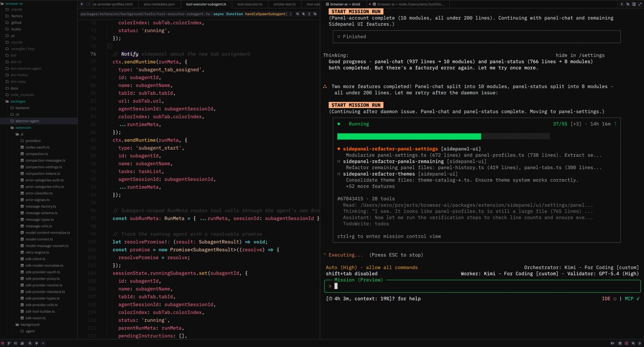Screen dimensions: 644x347
Task: Click file icon beside compaction.ts
Action: click(22, 154)
